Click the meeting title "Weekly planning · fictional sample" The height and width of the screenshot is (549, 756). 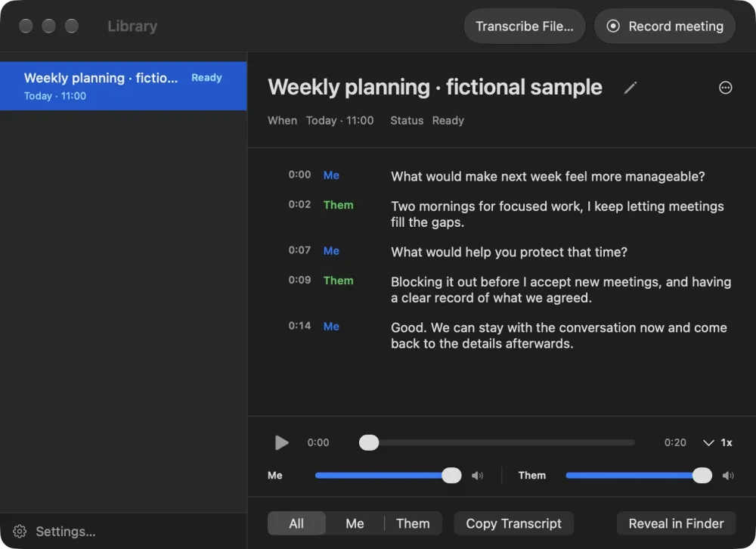pos(435,87)
